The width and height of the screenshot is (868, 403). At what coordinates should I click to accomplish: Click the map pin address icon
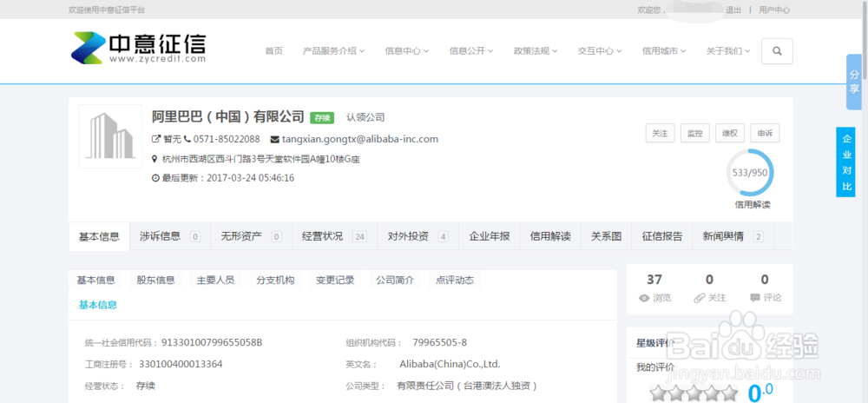155,160
